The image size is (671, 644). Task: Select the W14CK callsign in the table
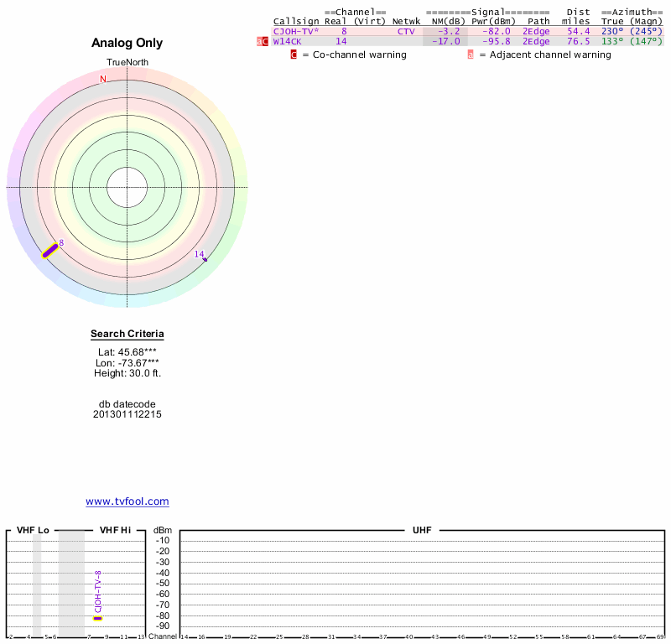pos(287,41)
